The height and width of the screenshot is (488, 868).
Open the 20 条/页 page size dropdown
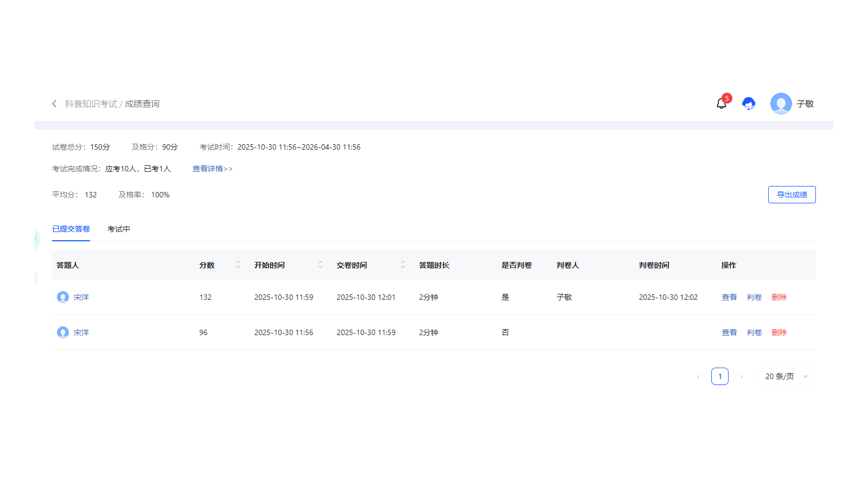[787, 376]
